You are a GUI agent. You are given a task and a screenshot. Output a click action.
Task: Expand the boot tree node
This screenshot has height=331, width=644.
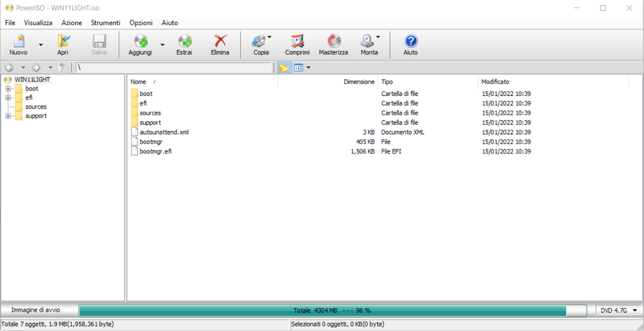8,89
